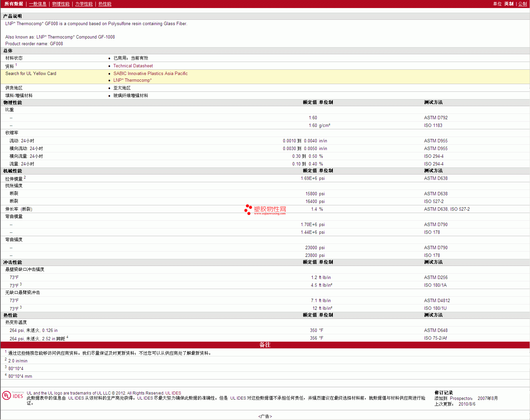The image size is (530, 420).
Task: Click the 机械性能 table header
Action: pos(12,171)
